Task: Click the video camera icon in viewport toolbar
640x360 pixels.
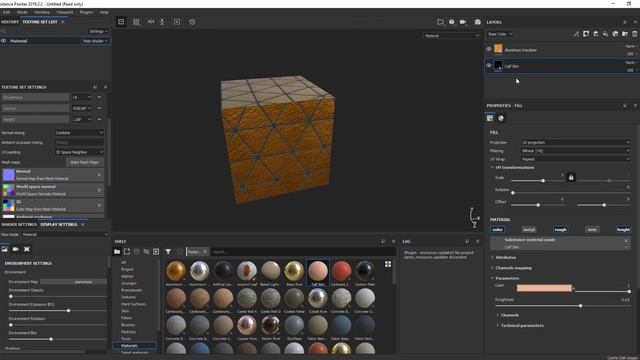Action: [x=463, y=22]
